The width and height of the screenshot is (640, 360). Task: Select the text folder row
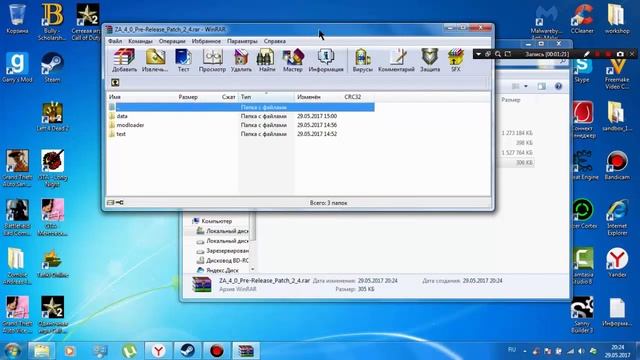(241, 134)
